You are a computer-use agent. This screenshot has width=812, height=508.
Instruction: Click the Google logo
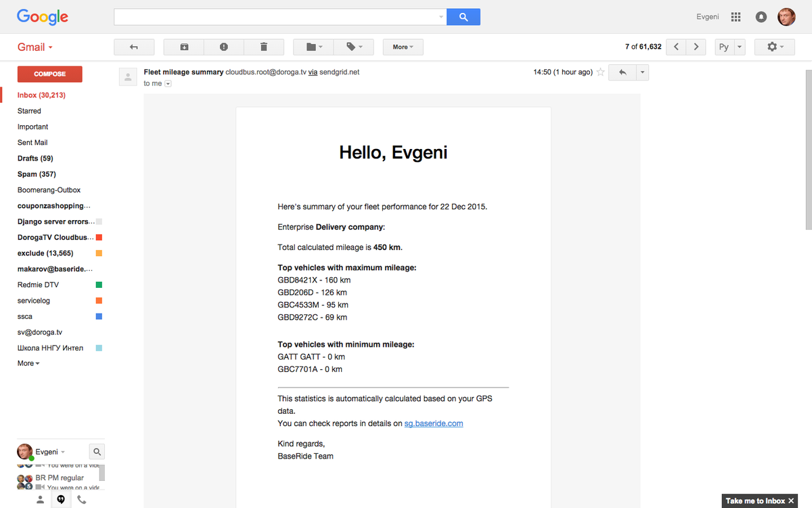43,17
